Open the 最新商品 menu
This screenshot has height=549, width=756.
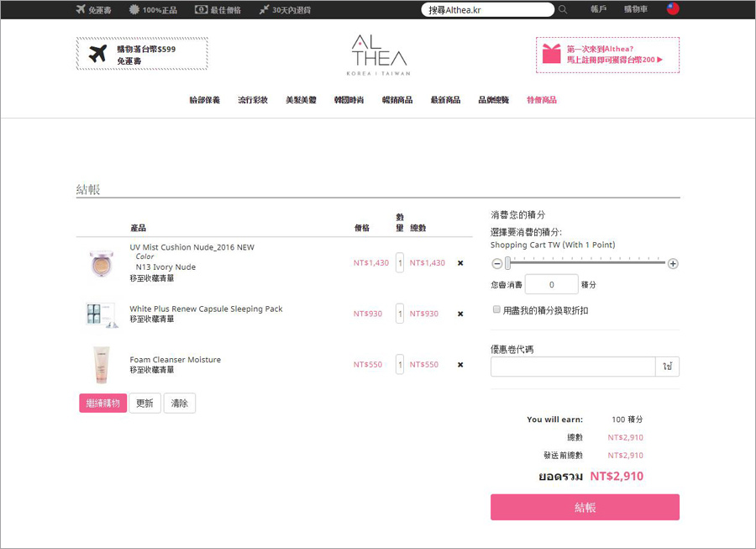(445, 100)
